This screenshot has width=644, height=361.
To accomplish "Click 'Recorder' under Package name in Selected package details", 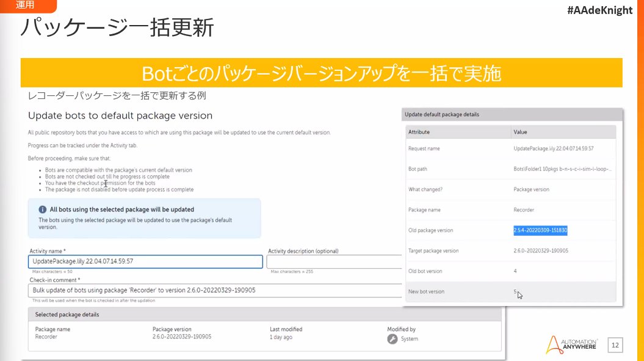I will pos(46,337).
